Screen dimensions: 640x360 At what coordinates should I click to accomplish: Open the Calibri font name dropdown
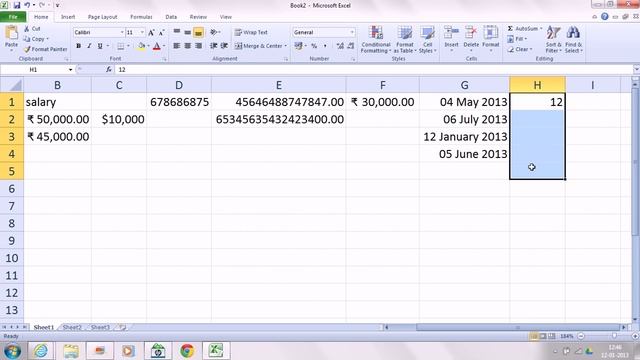click(122, 32)
